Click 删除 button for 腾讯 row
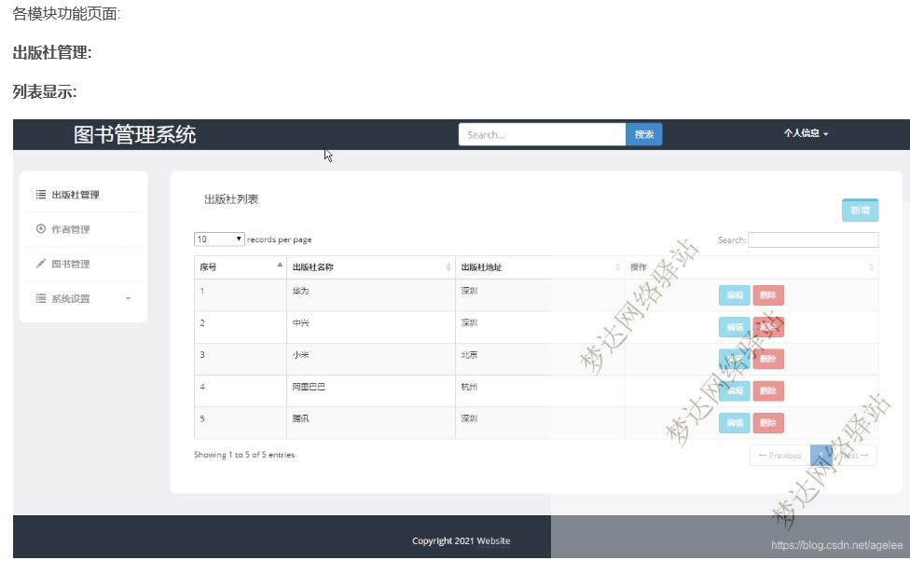 click(x=768, y=423)
